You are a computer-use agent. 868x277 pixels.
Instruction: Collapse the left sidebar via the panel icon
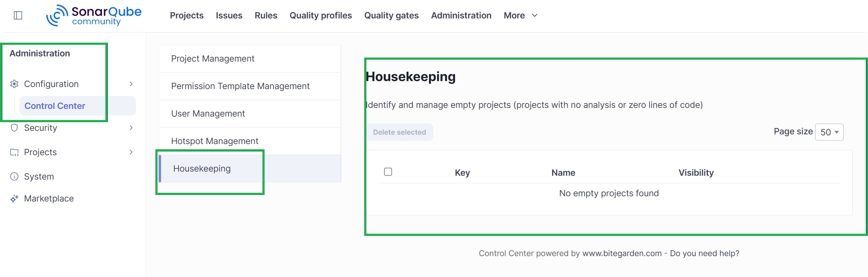18,15
